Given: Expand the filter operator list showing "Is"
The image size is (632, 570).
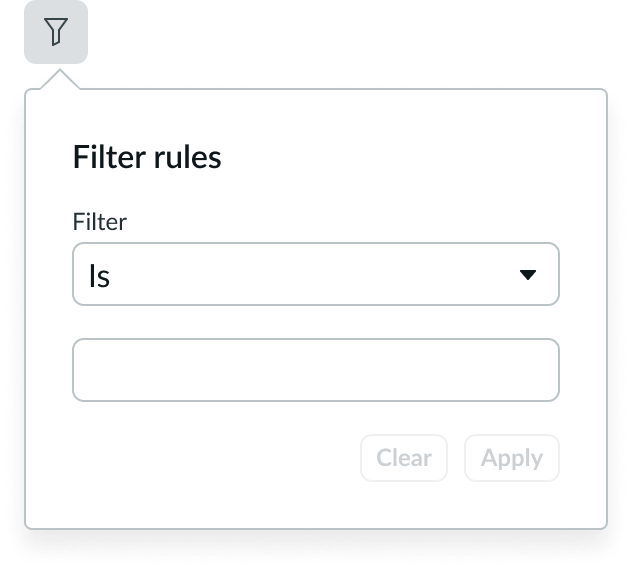Looking at the screenshot, I should click(315, 274).
